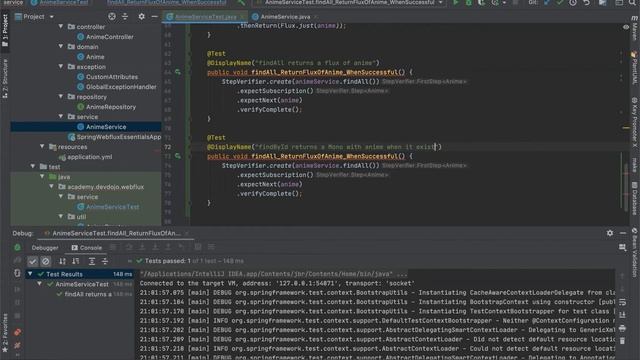Toggle soft-wrap in console
Viewport: 640px width, 360px height.
tap(622, 302)
